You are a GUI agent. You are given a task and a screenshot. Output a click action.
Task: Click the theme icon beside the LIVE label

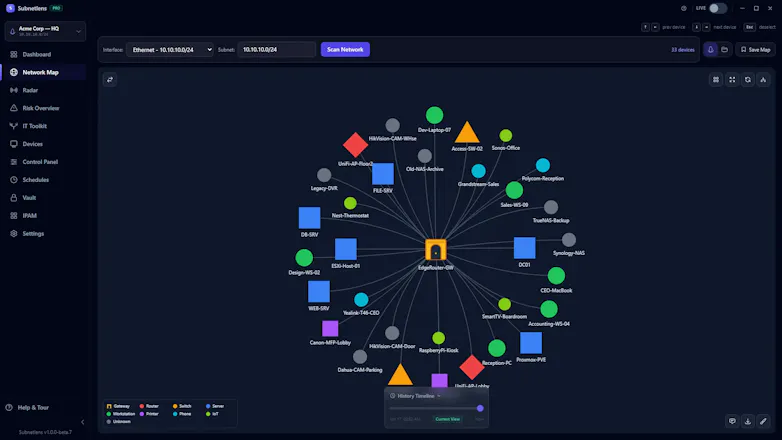pos(684,8)
